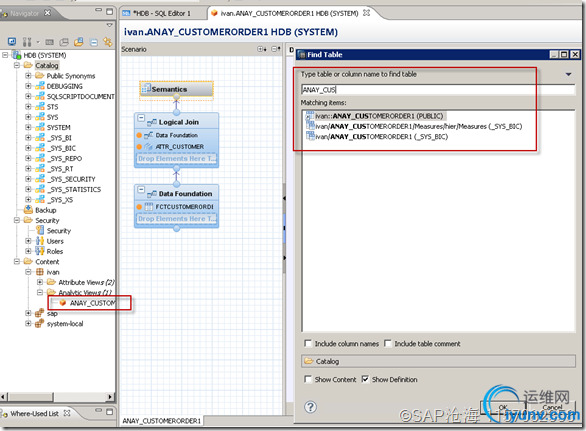
Task: Open the dropdown arrow beside administration tools icon
Action: point(38,42)
